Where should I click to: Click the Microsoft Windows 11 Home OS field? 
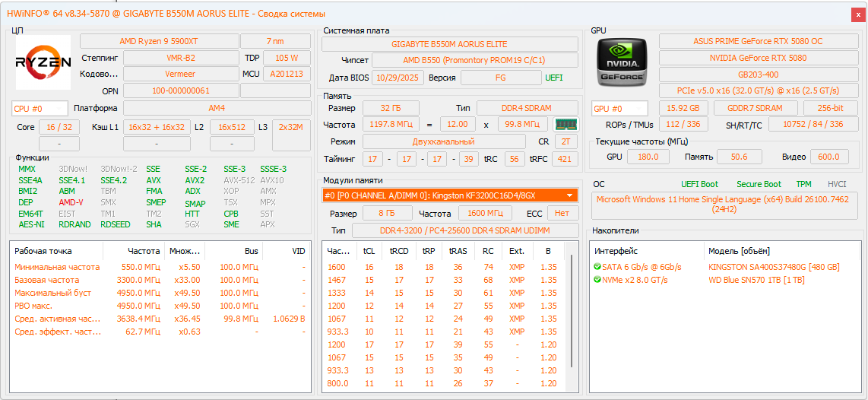724,205
